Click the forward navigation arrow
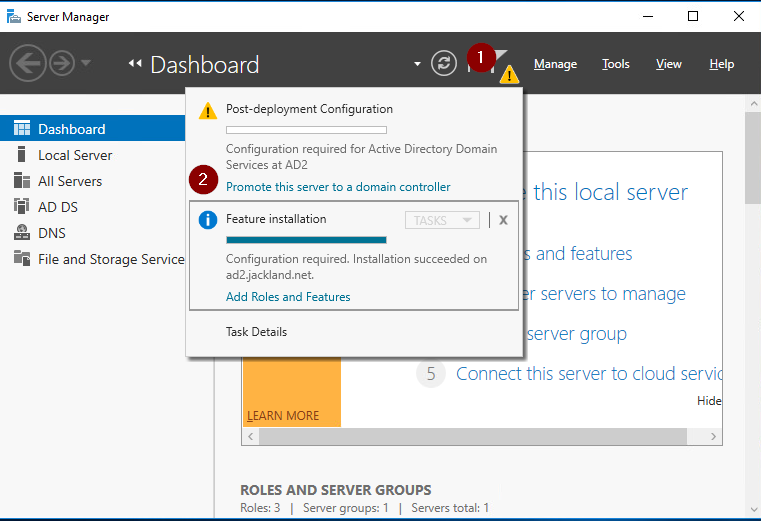This screenshot has width=761, height=521. coord(62,64)
